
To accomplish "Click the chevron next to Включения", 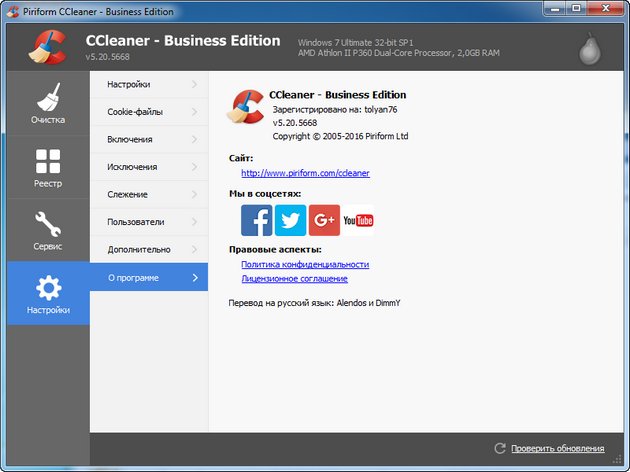I will 194,139.
